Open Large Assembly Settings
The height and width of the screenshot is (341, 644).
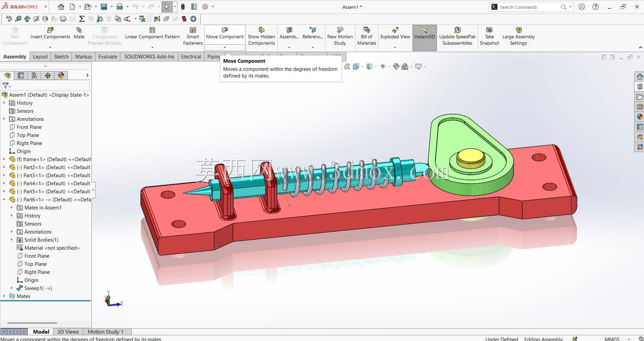click(519, 36)
